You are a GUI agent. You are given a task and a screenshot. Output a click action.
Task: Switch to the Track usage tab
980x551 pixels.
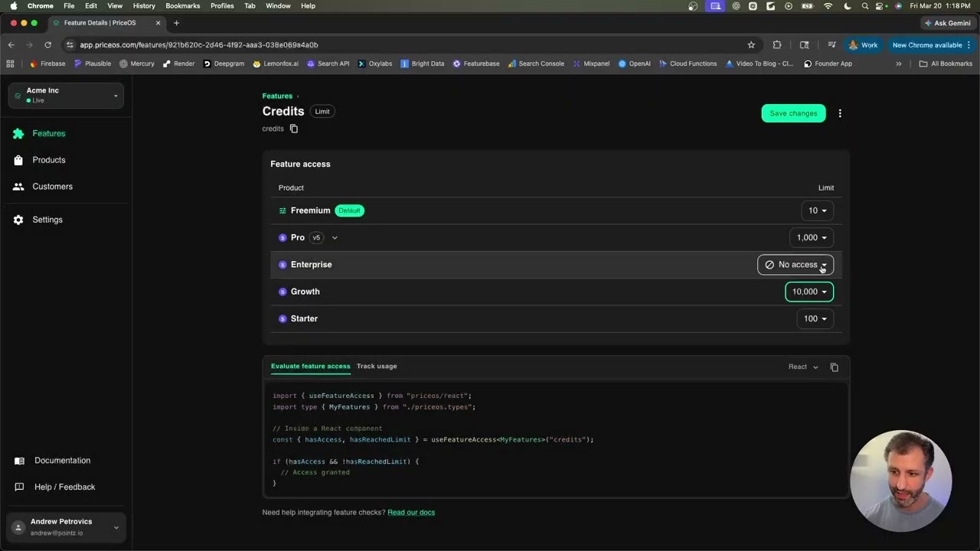click(377, 366)
